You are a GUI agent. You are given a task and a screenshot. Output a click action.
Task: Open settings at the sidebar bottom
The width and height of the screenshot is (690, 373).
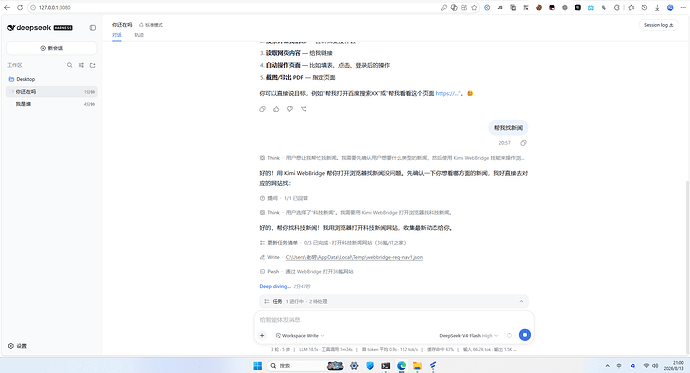pyautogui.click(x=18, y=346)
